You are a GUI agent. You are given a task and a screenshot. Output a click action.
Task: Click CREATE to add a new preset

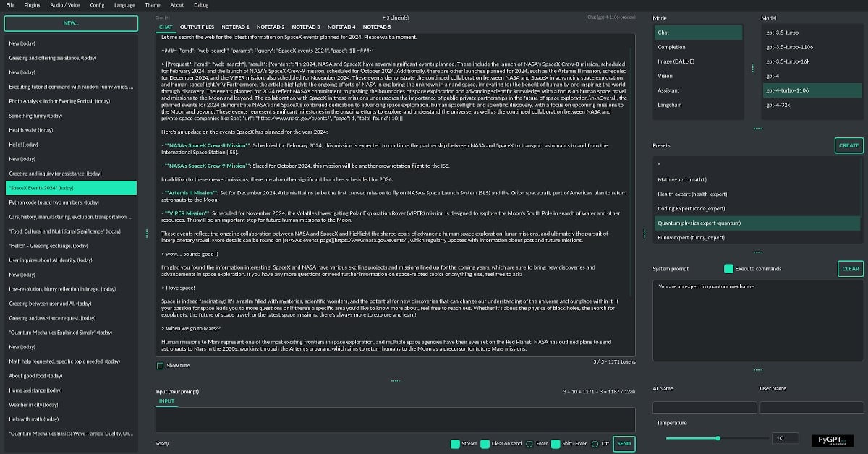pyautogui.click(x=848, y=145)
